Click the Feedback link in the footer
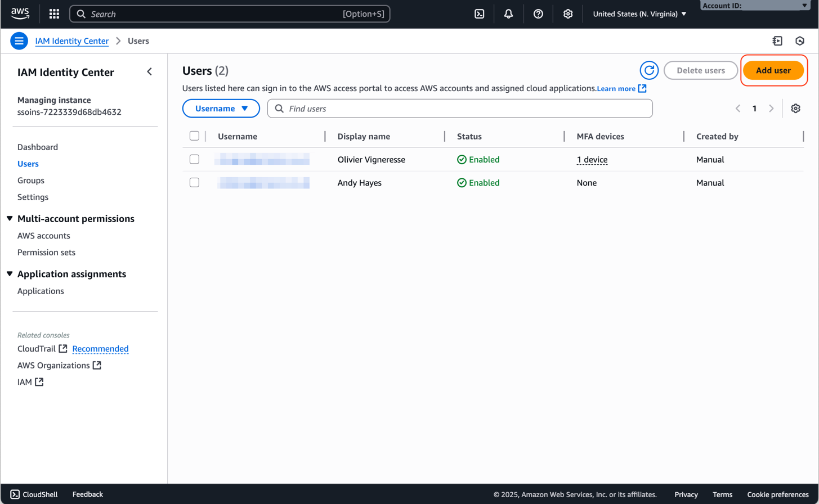The height and width of the screenshot is (504, 819). click(x=88, y=494)
